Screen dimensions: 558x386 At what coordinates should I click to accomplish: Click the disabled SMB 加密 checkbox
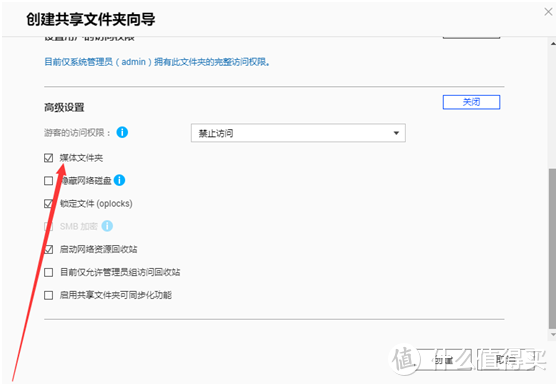tap(48, 226)
